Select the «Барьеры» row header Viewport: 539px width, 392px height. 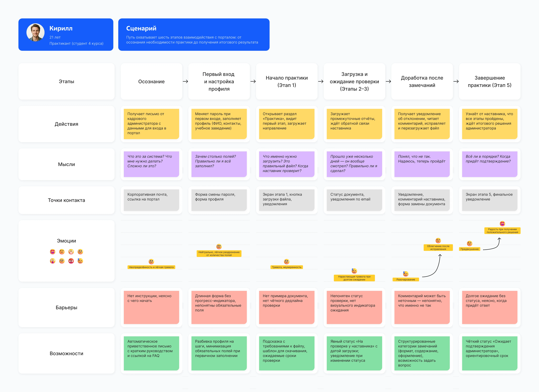[x=67, y=307]
